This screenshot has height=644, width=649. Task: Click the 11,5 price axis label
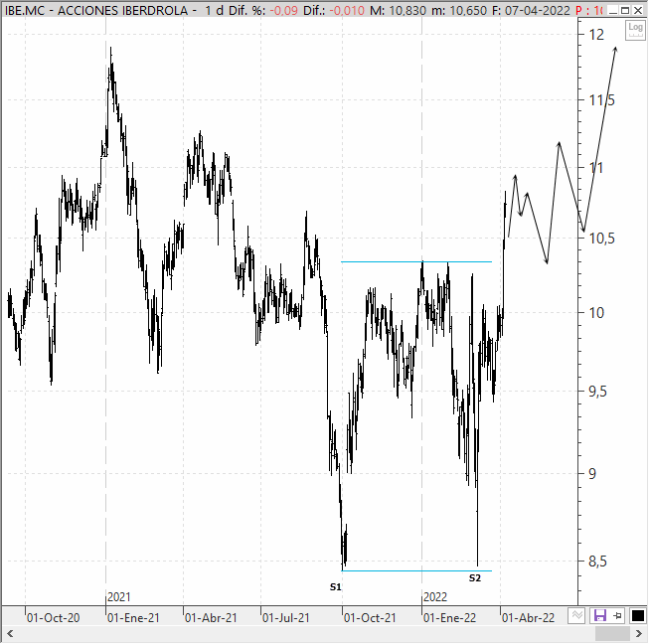(602, 99)
